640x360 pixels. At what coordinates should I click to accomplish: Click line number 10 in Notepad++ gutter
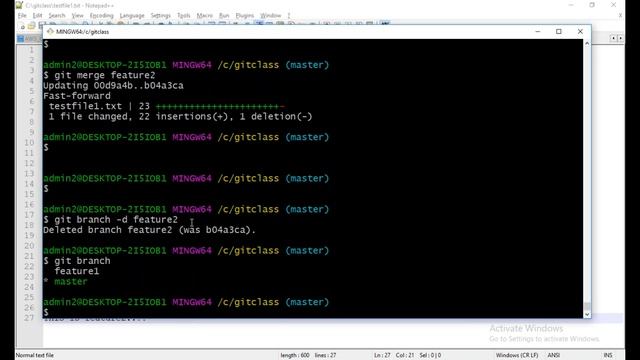[x=29, y=142]
